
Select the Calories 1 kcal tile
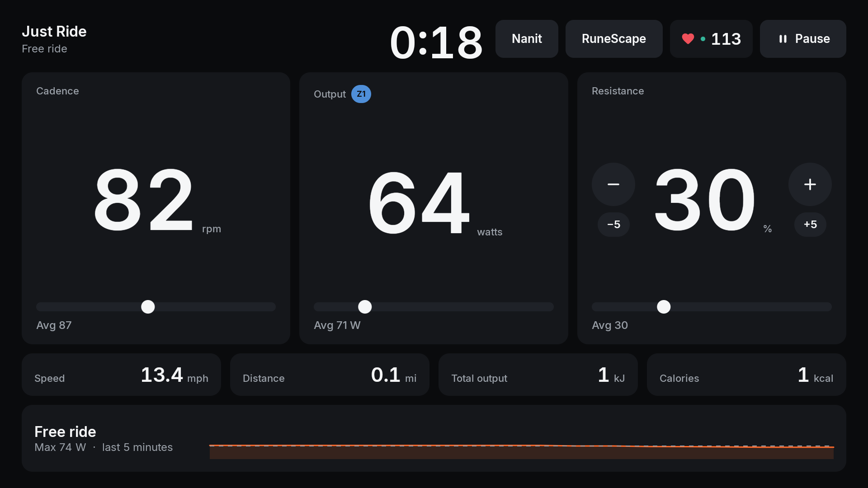click(x=746, y=375)
